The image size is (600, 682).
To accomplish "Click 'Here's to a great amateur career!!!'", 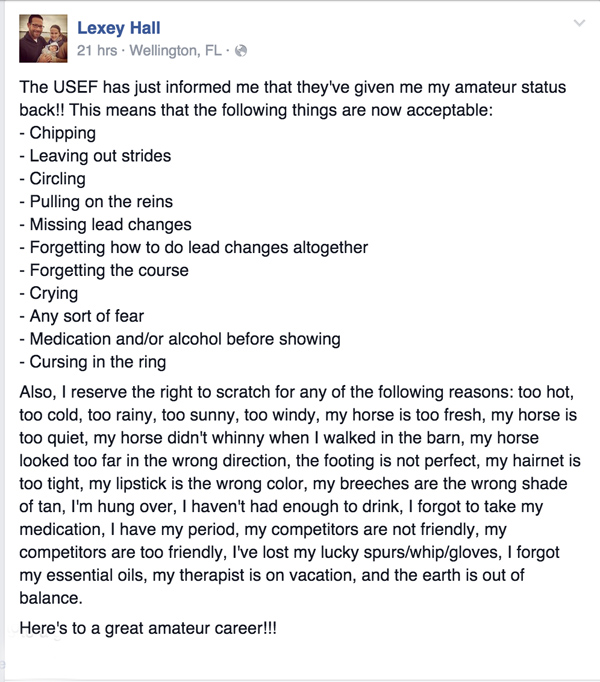I will tap(148, 629).
